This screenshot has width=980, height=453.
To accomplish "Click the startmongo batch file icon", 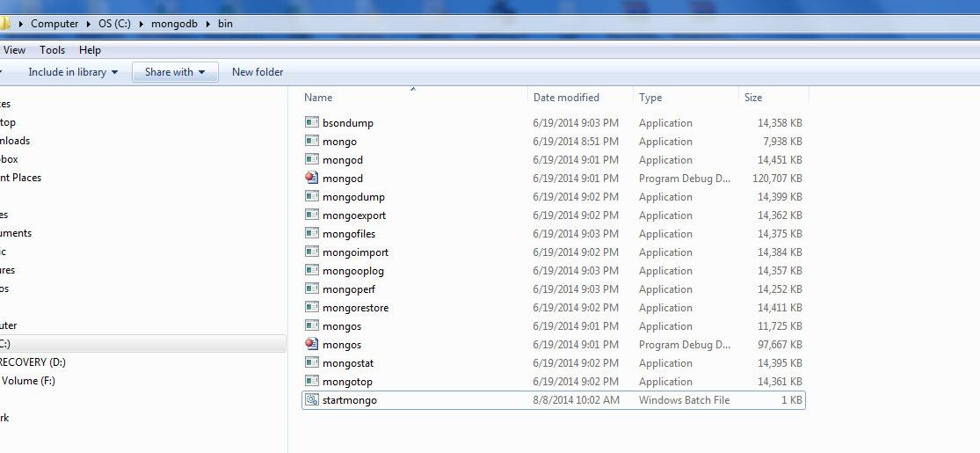I will click(x=312, y=399).
